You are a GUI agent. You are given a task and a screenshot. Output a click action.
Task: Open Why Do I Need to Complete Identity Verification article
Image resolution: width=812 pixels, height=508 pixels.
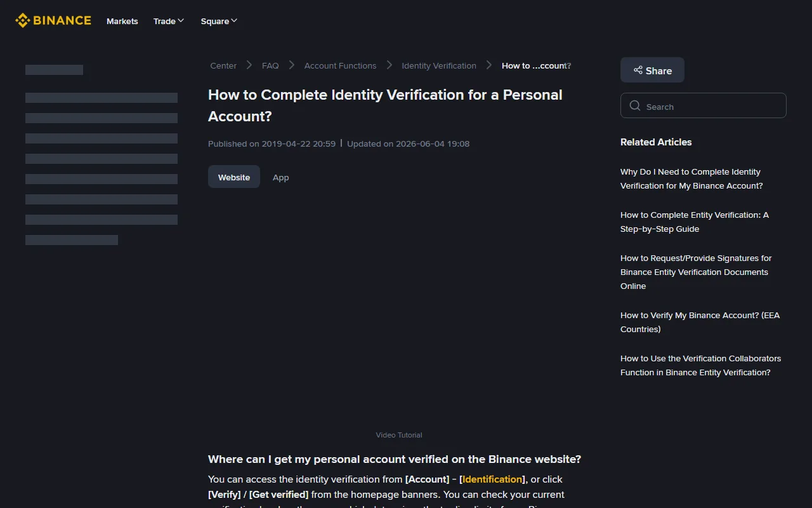(691, 178)
